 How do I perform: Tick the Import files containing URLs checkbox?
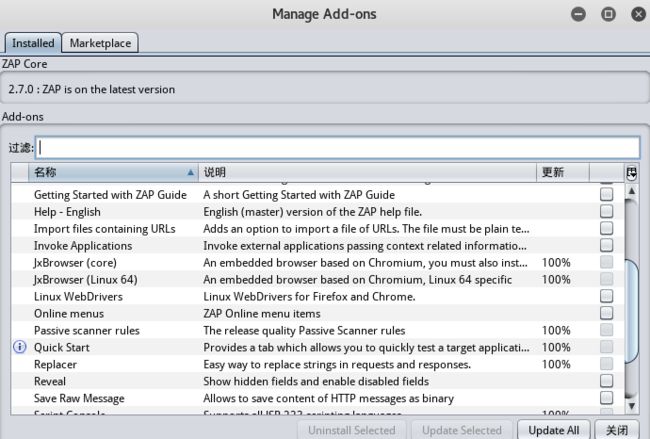tap(606, 228)
